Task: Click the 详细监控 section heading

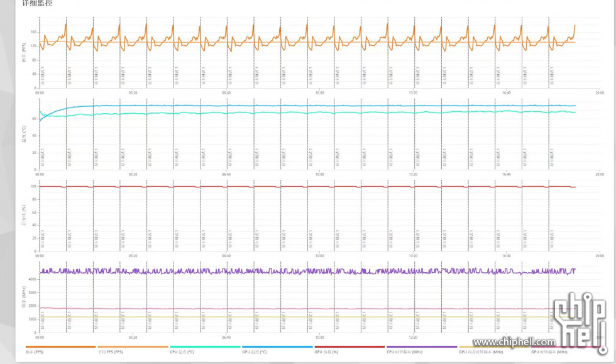Action: [x=37, y=3]
